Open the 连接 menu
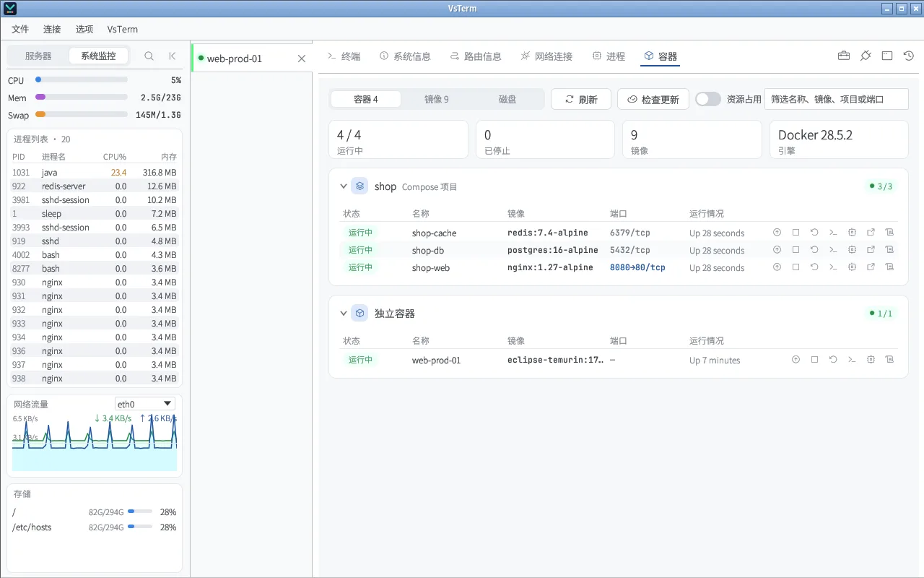 pos(52,30)
